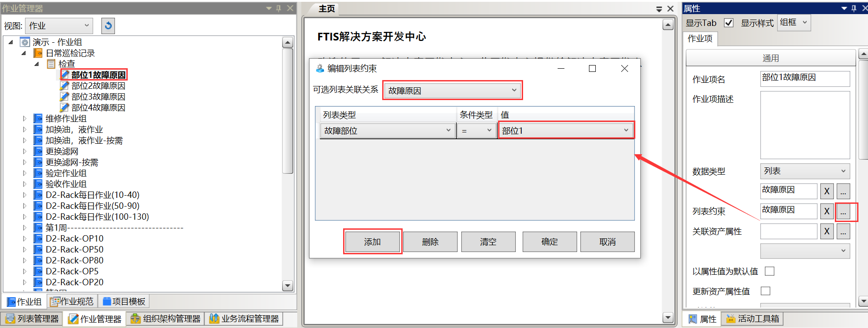Viewport: 868px width, 328px height.
Task: Pin the 属性 panel
Action: tap(854, 8)
